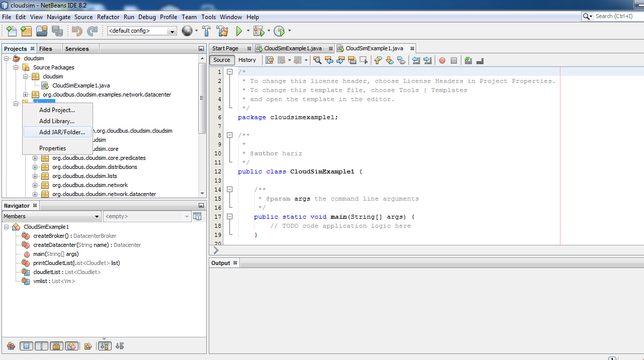The width and height of the screenshot is (644, 360).
Task: Click the Undo arrow icon
Action: click(77, 31)
